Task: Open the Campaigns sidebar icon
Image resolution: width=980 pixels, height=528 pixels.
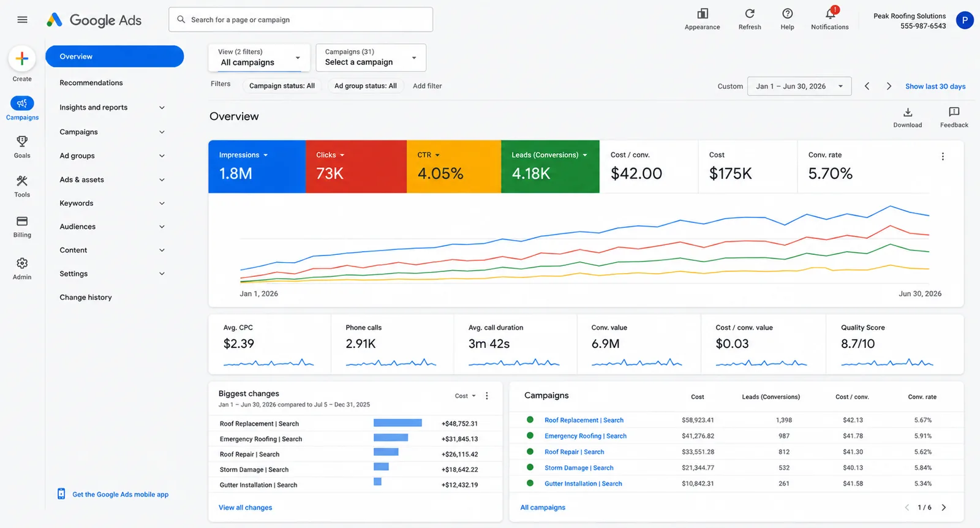Action: click(x=22, y=104)
